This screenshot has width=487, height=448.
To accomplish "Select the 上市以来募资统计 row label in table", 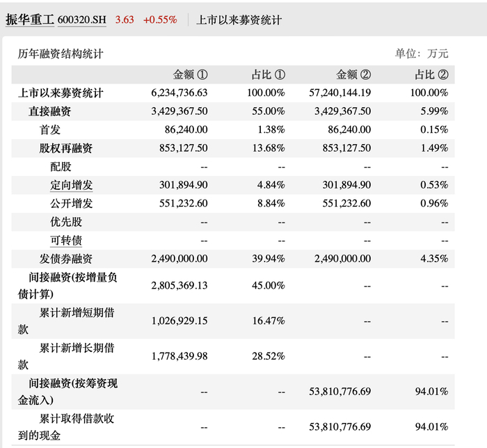I will coord(61,93).
